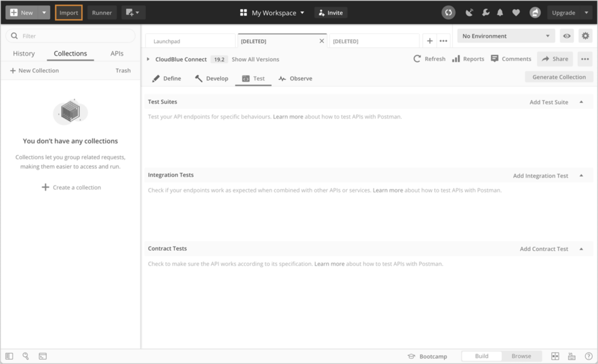Click the new window icon button

tap(133, 13)
